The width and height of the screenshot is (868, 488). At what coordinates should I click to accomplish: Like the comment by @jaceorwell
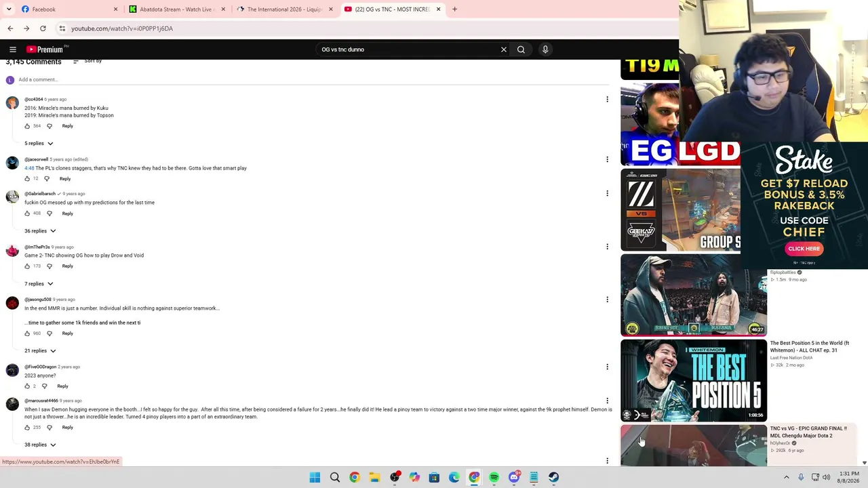pos(27,179)
